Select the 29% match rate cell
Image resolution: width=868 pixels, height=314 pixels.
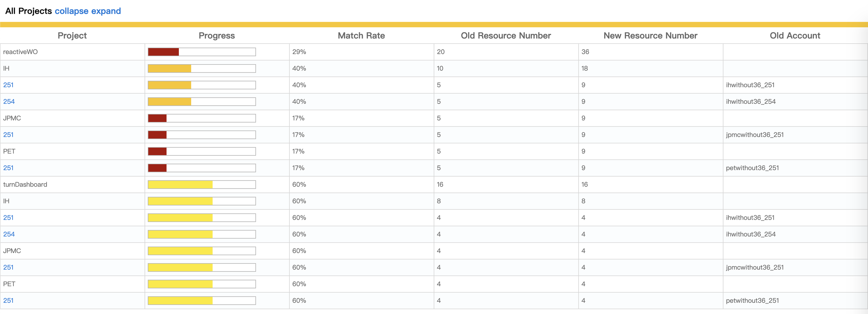[x=362, y=52]
